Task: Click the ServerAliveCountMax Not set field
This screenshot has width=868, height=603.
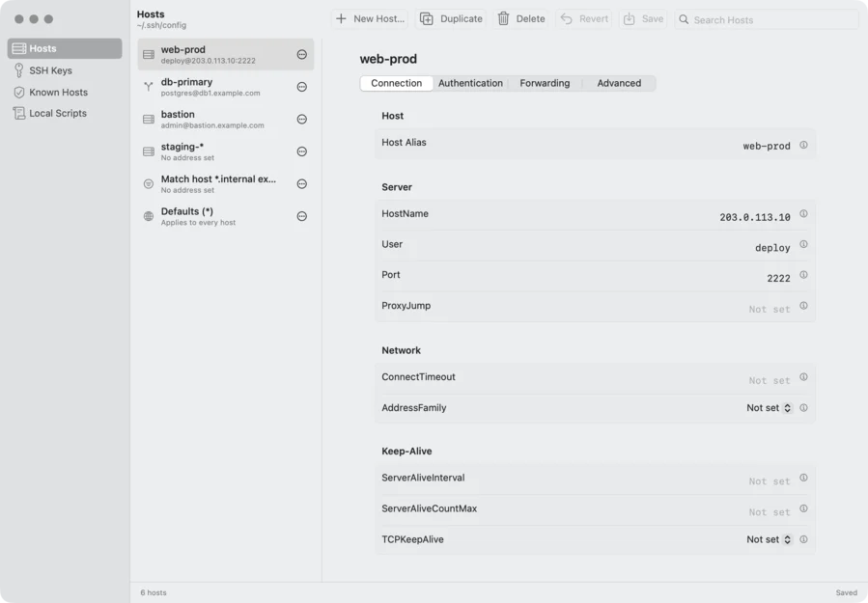Action: point(769,512)
